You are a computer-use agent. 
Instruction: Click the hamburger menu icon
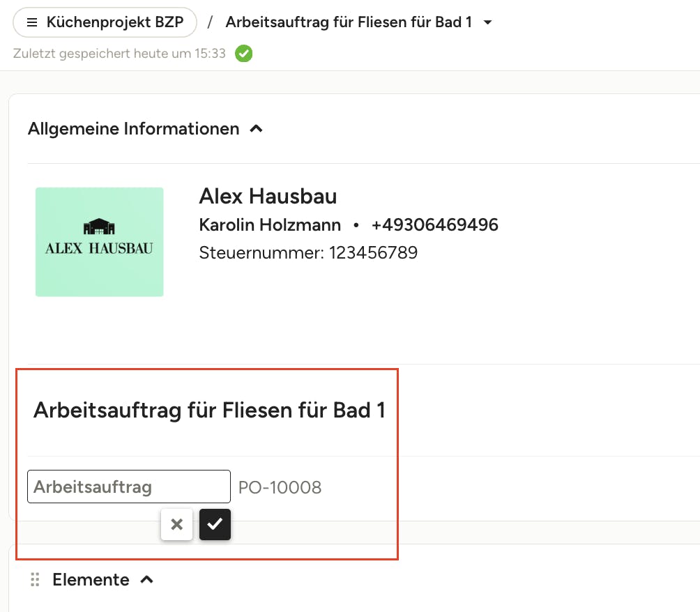(32, 23)
